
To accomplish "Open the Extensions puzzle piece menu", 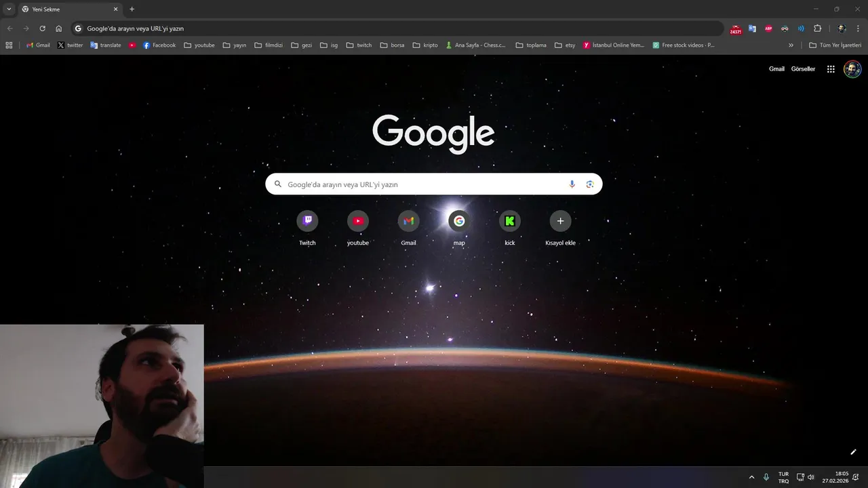I will click(x=817, y=28).
